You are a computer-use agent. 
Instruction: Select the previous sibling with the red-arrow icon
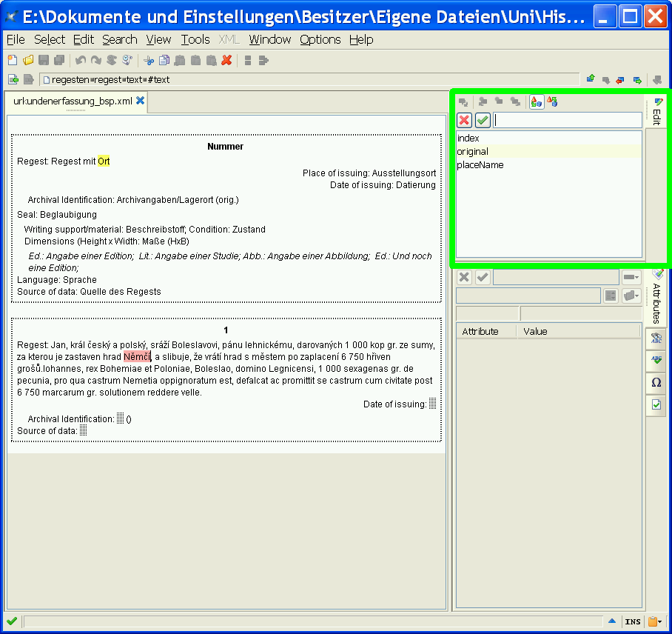point(620,80)
